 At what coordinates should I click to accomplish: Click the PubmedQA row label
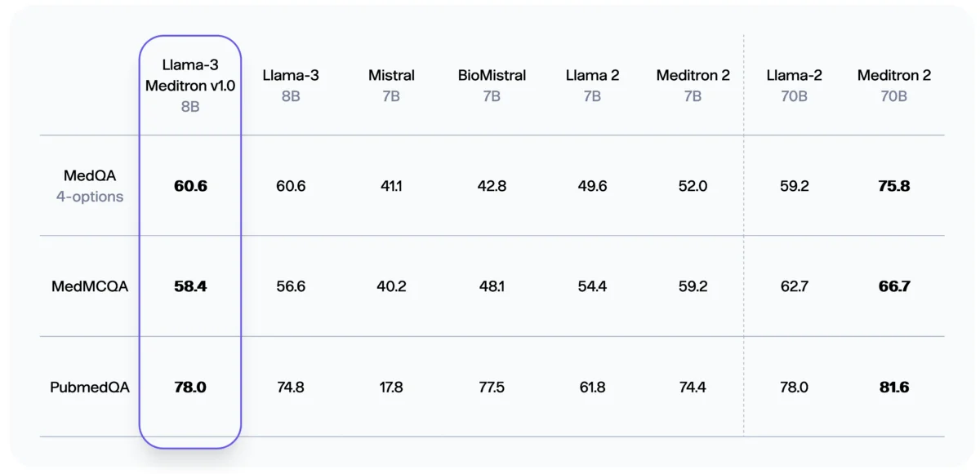point(90,387)
